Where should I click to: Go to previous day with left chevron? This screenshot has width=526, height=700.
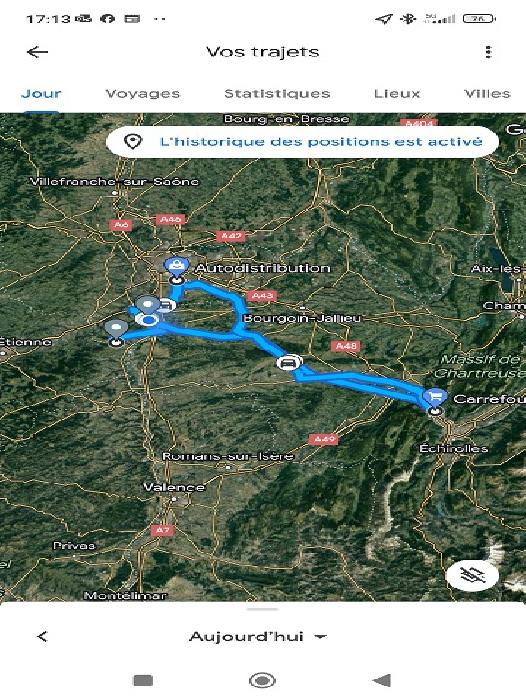point(42,636)
